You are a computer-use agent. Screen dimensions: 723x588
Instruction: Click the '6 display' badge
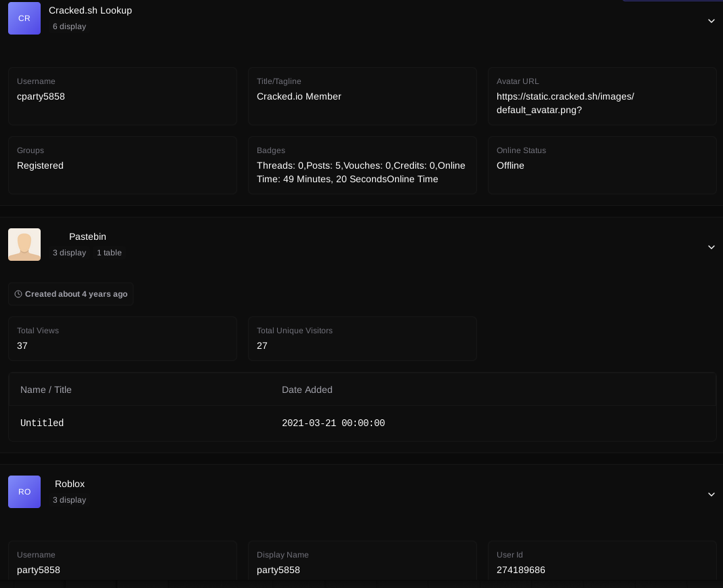click(x=69, y=26)
